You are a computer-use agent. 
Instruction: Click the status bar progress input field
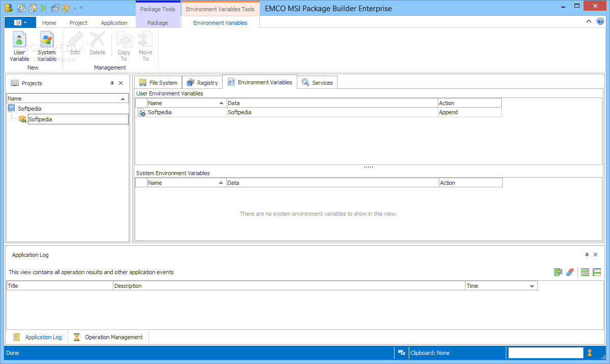[546, 353]
